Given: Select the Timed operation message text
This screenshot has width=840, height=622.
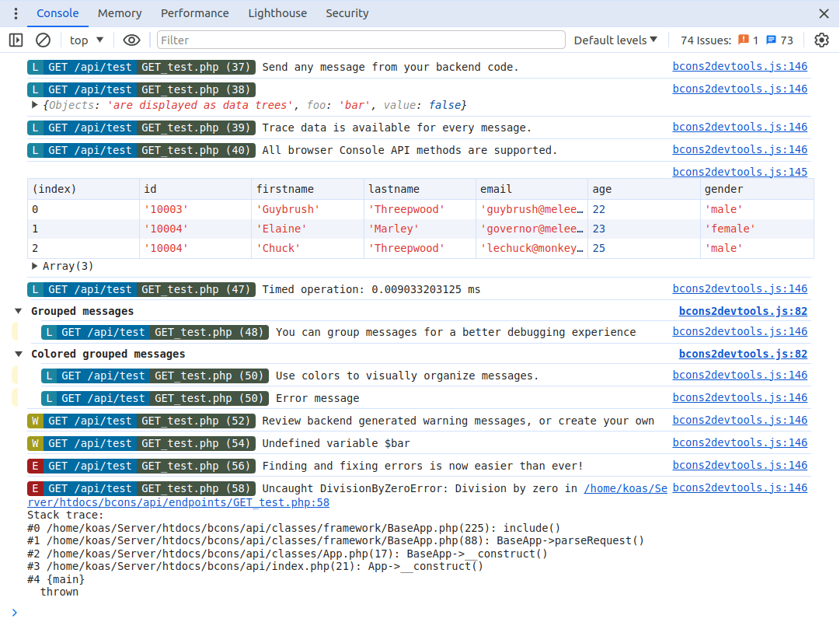Looking at the screenshot, I should tap(371, 289).
